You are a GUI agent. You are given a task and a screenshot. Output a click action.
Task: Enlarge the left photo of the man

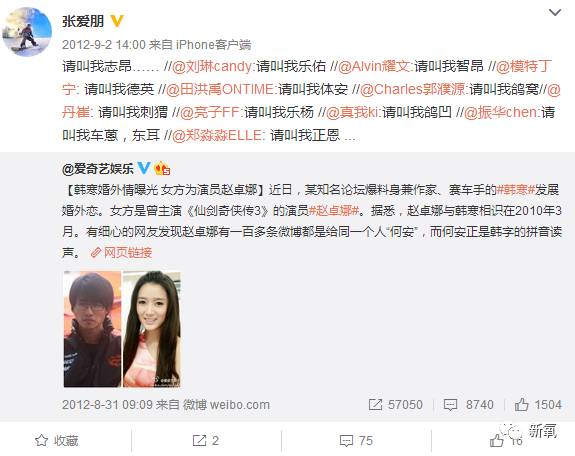click(x=92, y=329)
